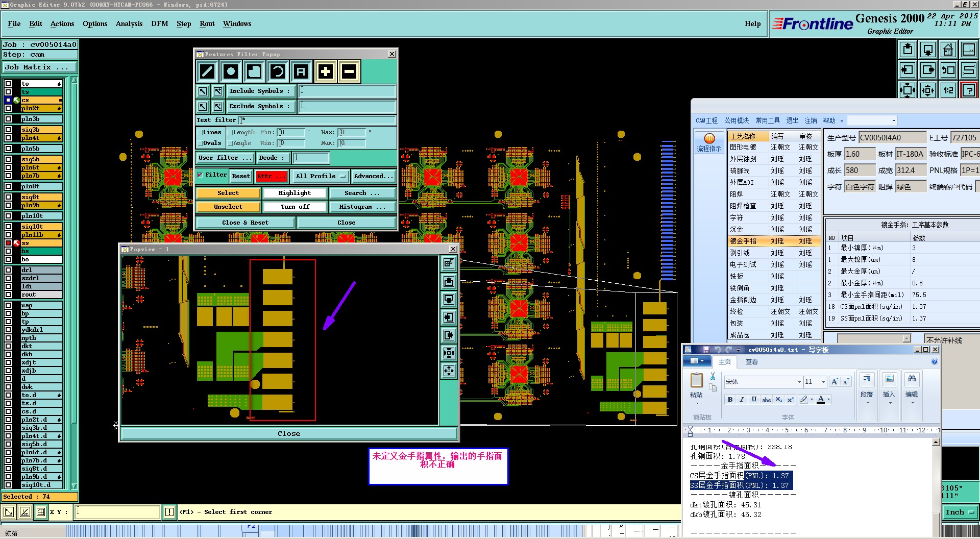Open the All Profile dropdown
This screenshot has height=539, width=980.
tap(320, 176)
